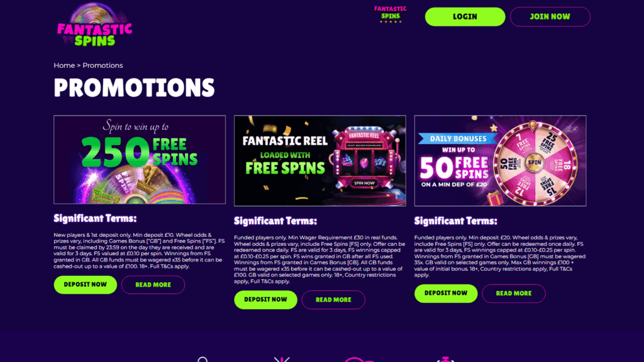Click Deposit Now under the 250 Free Spins offer
Image resolution: width=644 pixels, height=362 pixels.
[x=86, y=285]
